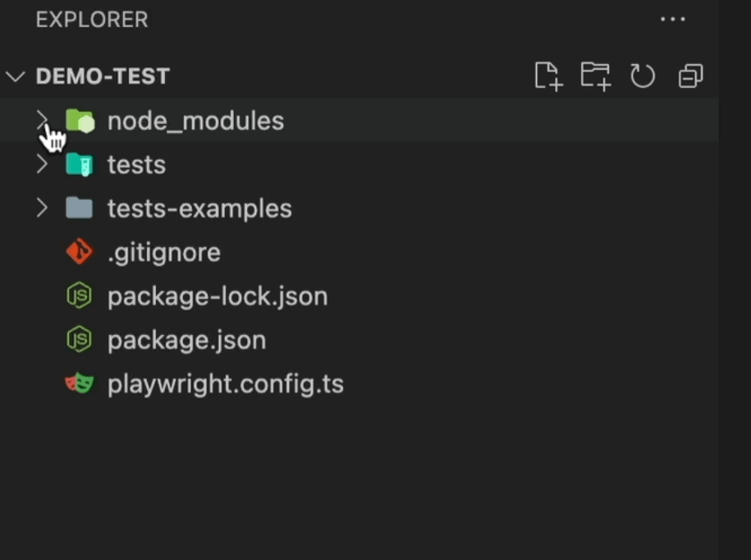751x560 pixels.
Task: Refresh the Explorer file tree
Action: [642, 76]
